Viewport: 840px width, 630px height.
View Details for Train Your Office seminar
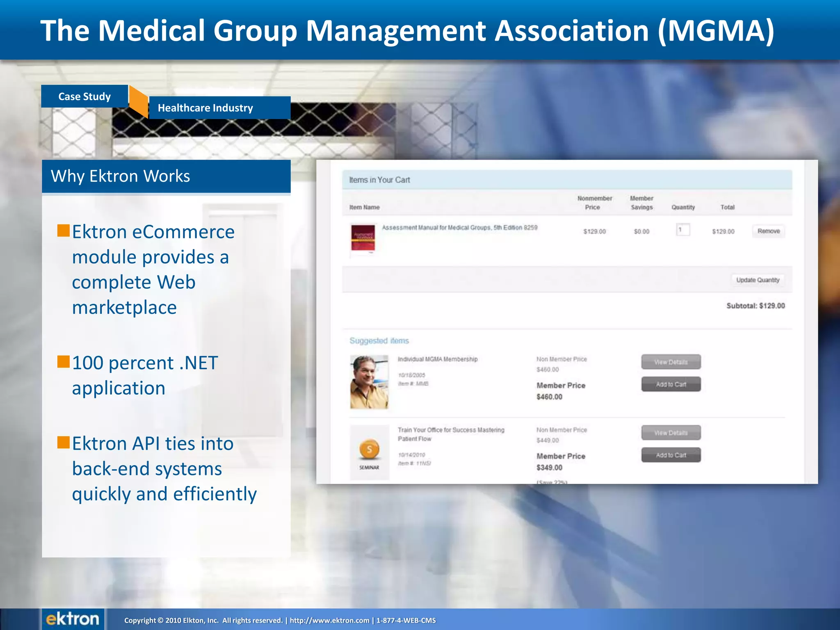[x=671, y=433]
